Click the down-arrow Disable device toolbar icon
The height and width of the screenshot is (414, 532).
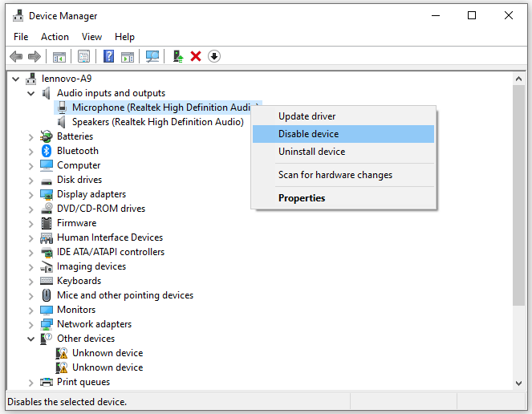pos(214,56)
